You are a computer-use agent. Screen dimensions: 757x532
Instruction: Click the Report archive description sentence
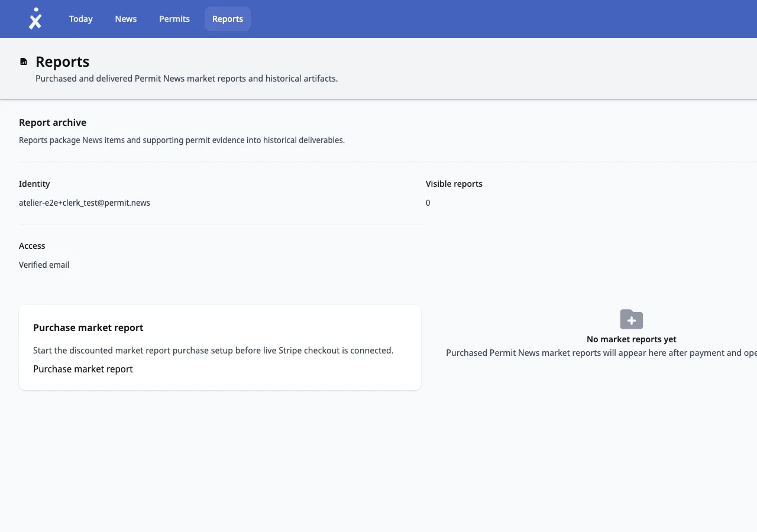[x=182, y=140]
